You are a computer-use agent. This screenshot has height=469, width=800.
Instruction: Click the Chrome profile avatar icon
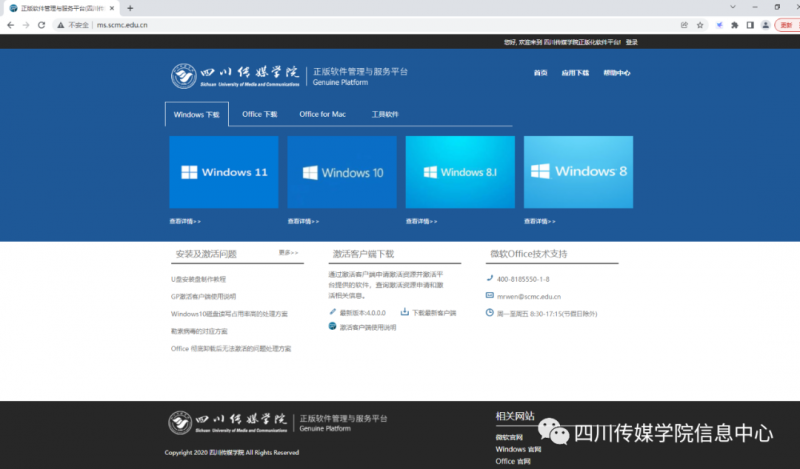766,25
